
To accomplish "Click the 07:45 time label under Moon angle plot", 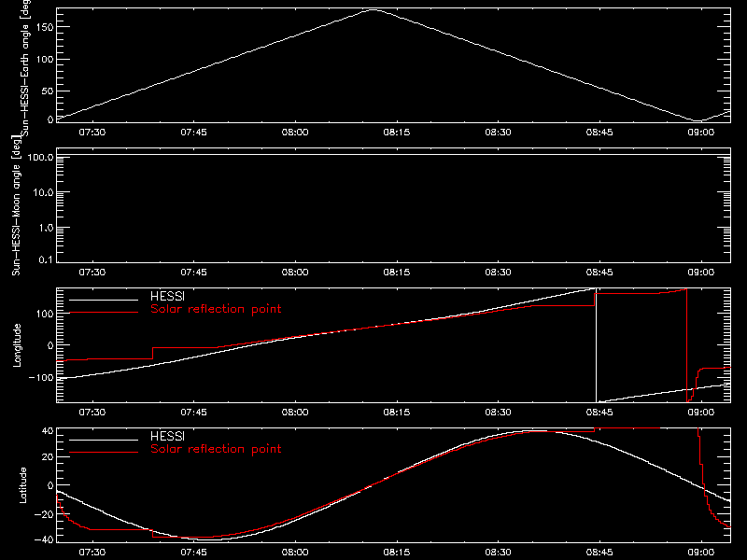I will (193, 273).
